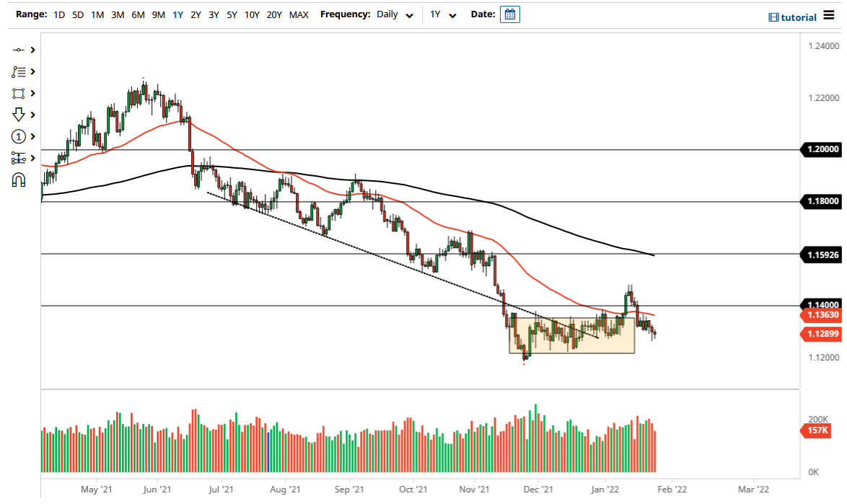The image size is (847, 504).
Task: Switch range to MAX
Action: pos(299,14)
